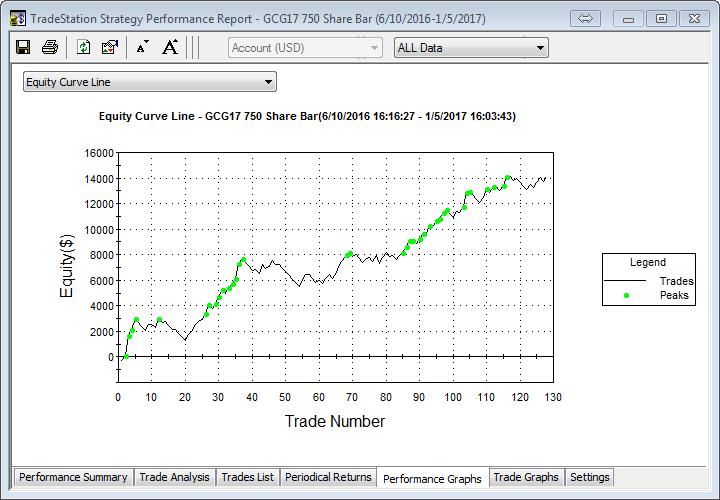Image resolution: width=720 pixels, height=500 pixels.
Task: Click the TradeStation app icon in title bar
Action: click(17, 18)
